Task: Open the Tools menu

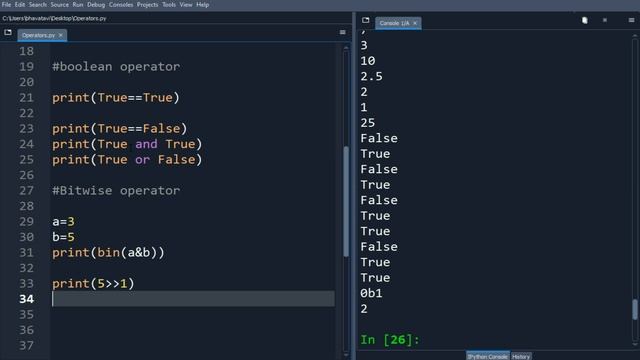Action: point(169,4)
